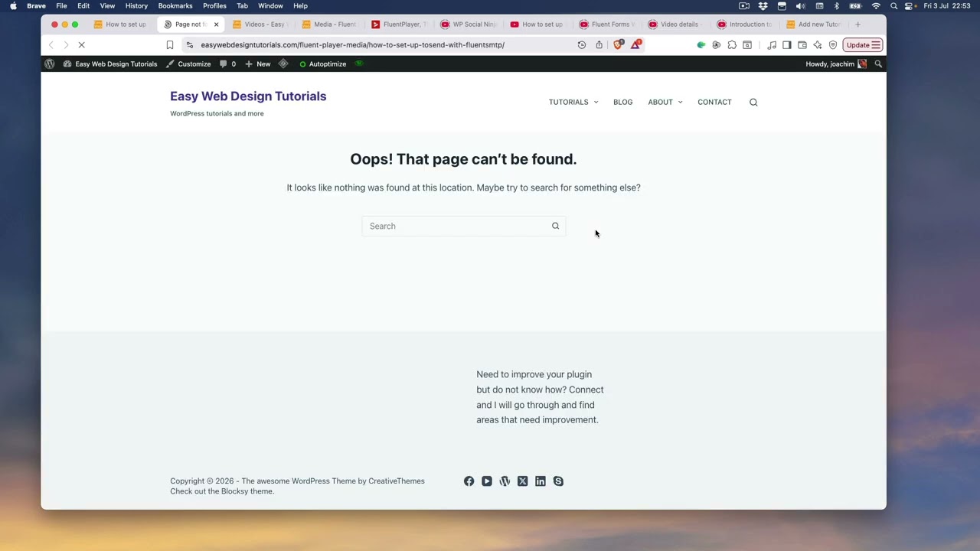The image size is (980, 551).
Task: Open the Bookmarks menu in menu bar
Action: pos(175,6)
